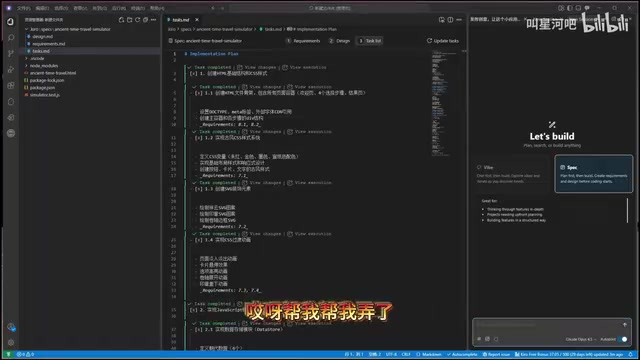Toggle the Autopilot switch
The width and height of the screenshot is (640, 360).
622,339
